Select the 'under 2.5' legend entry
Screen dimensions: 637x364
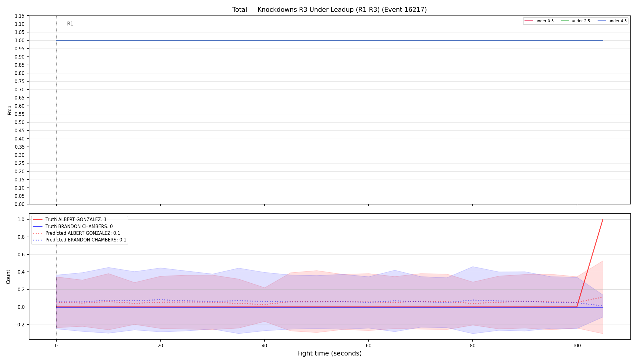[x=575, y=21]
